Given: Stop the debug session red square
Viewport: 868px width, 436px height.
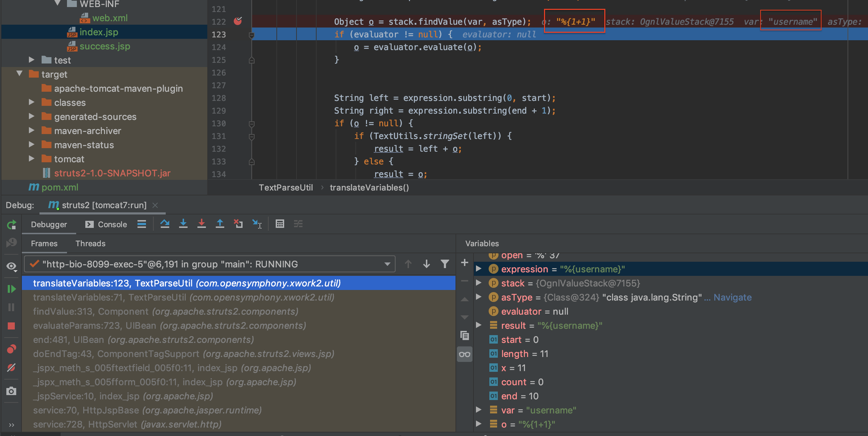Looking at the screenshot, I should click(12, 326).
